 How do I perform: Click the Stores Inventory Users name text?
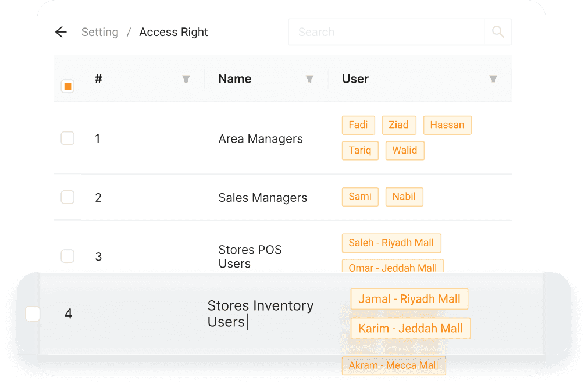261,314
